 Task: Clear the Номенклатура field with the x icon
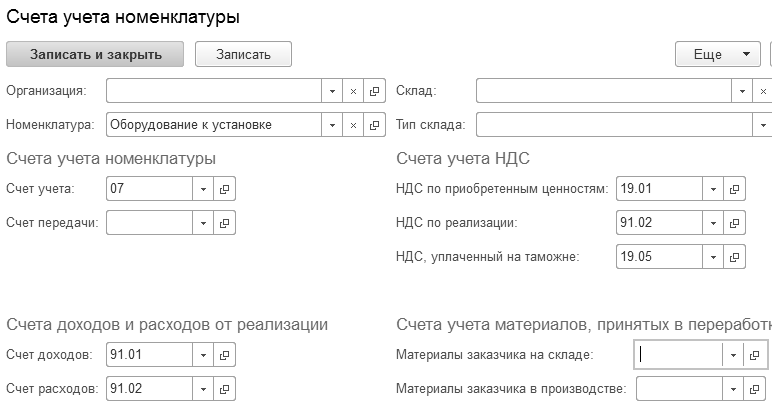[353, 125]
